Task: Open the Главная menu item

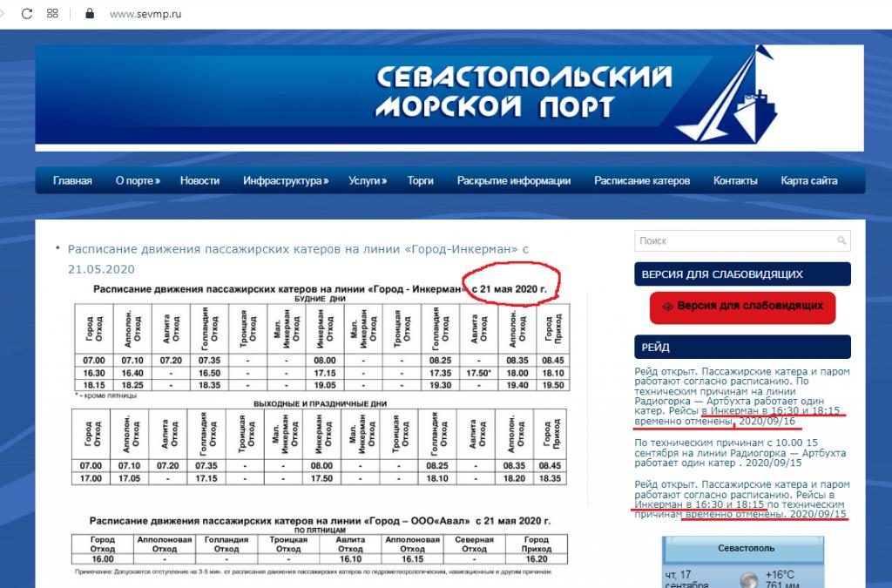Action: pyautogui.click(x=72, y=181)
